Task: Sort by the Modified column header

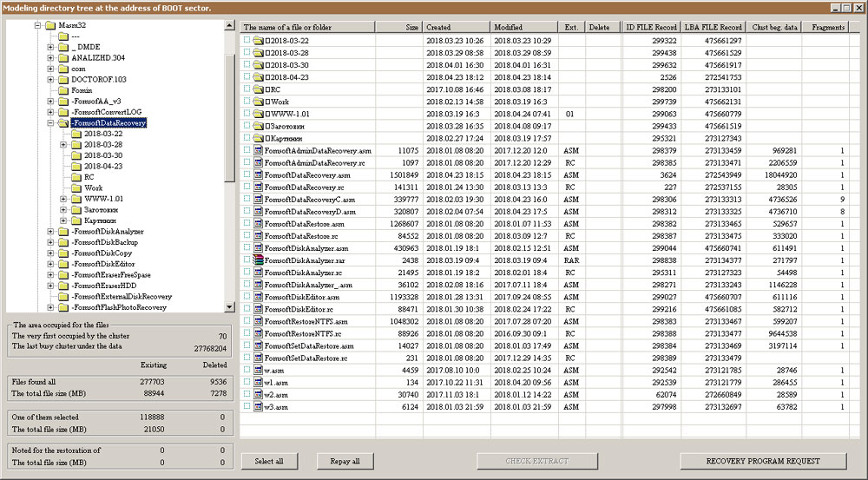Action: 524,27
